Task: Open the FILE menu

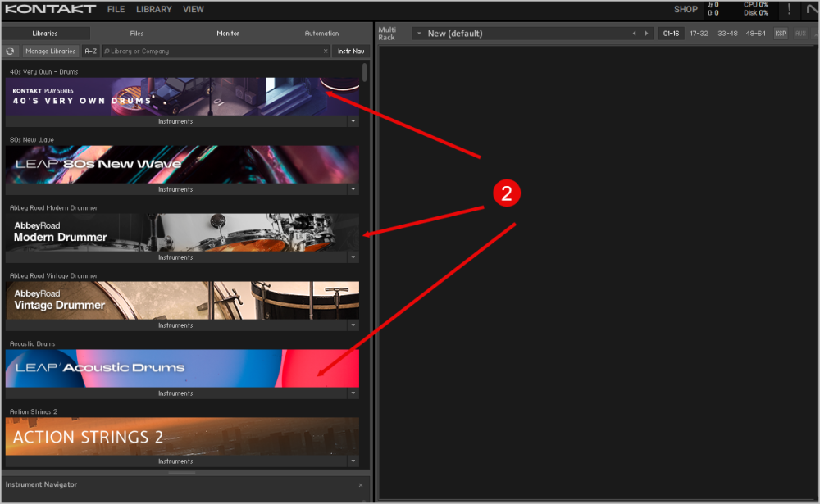Action: click(116, 9)
